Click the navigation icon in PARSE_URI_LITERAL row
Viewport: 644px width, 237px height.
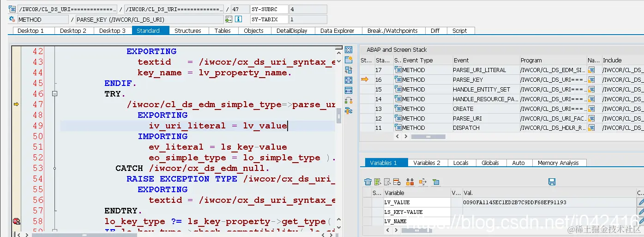592,70
